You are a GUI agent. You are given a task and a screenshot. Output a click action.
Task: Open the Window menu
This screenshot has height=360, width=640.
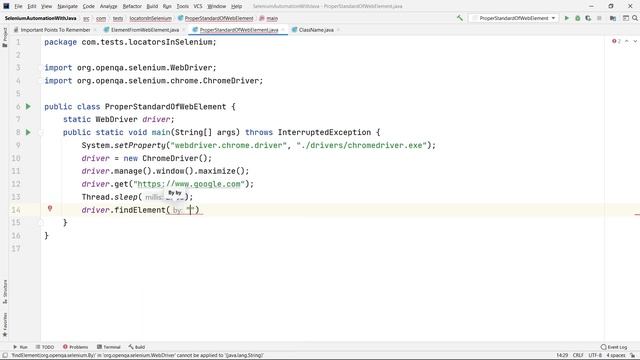pyautogui.click(x=217, y=6)
